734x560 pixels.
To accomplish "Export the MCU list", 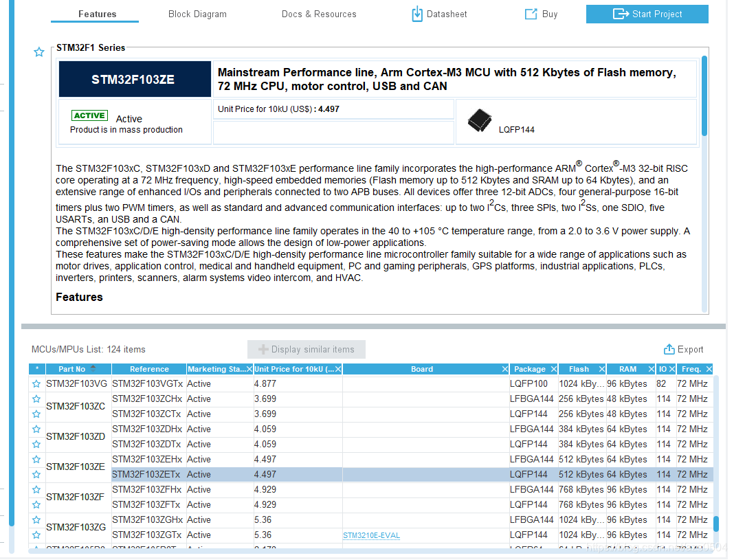I will 683,350.
